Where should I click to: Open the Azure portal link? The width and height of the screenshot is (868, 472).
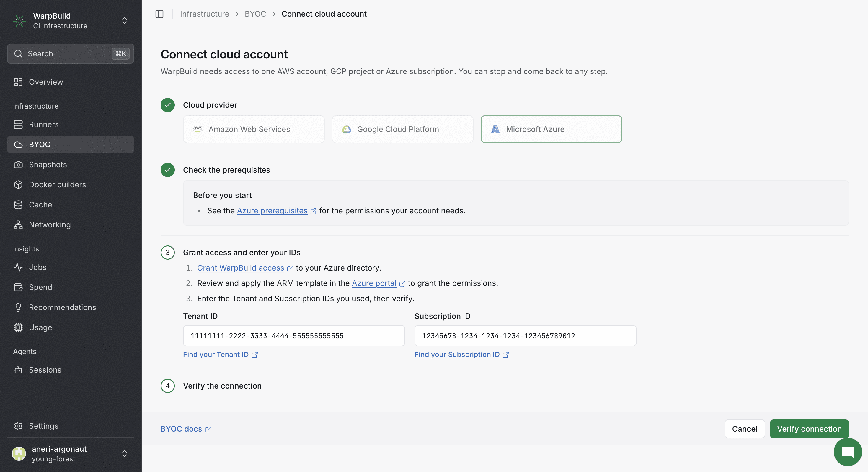pos(374,283)
